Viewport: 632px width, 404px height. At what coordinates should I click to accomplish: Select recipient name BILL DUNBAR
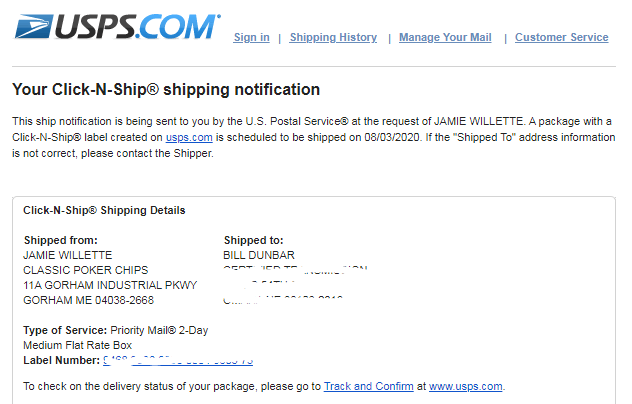pos(259,255)
